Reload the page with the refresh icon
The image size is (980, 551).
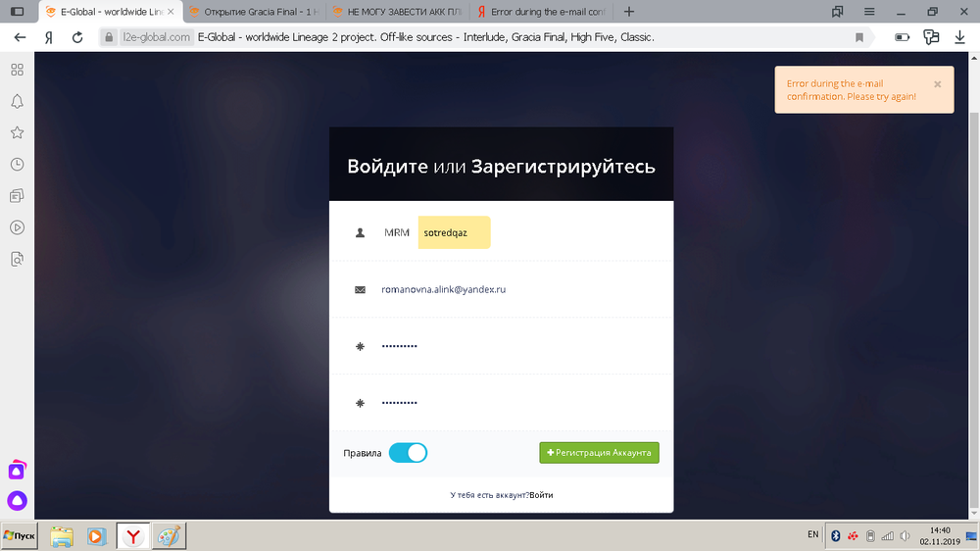[77, 37]
